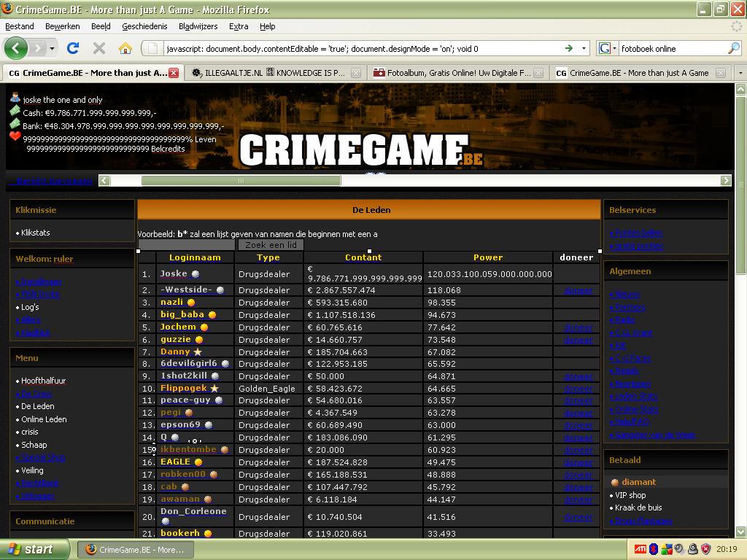The height and width of the screenshot is (560, 747).
Task: Open the Extra menu
Action: [x=239, y=26]
